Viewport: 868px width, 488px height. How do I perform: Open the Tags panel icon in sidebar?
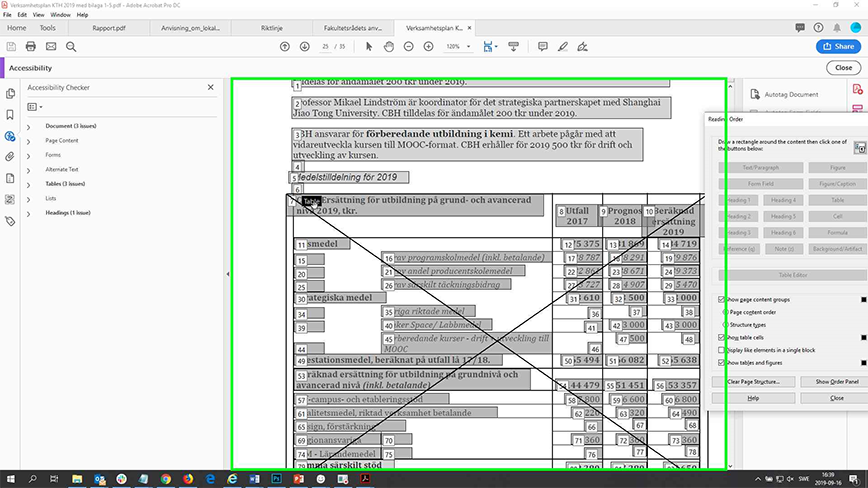point(9,220)
